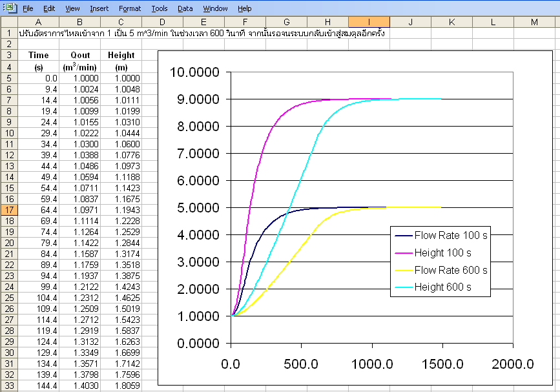Click the (s) units cell
The image size is (560, 392).
pos(38,67)
